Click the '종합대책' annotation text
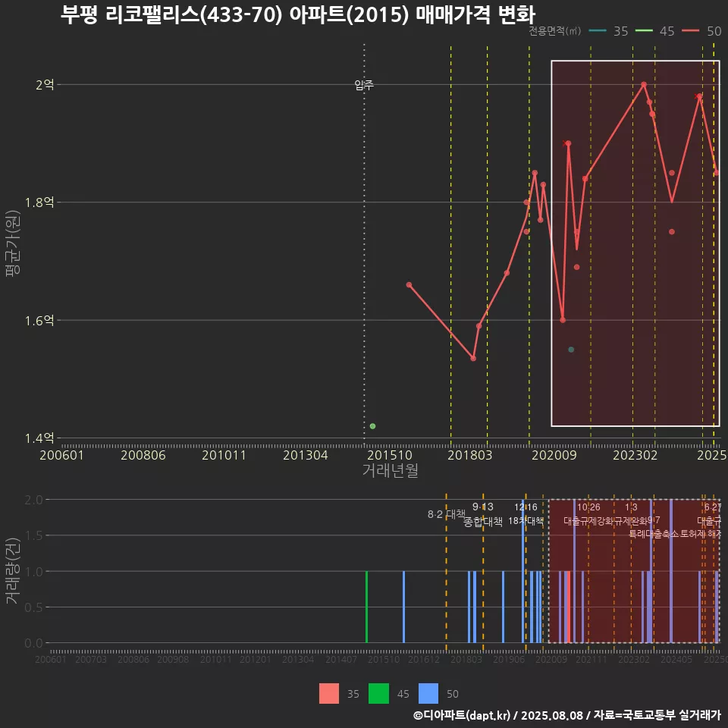The width and height of the screenshot is (728, 728). pyautogui.click(x=483, y=522)
